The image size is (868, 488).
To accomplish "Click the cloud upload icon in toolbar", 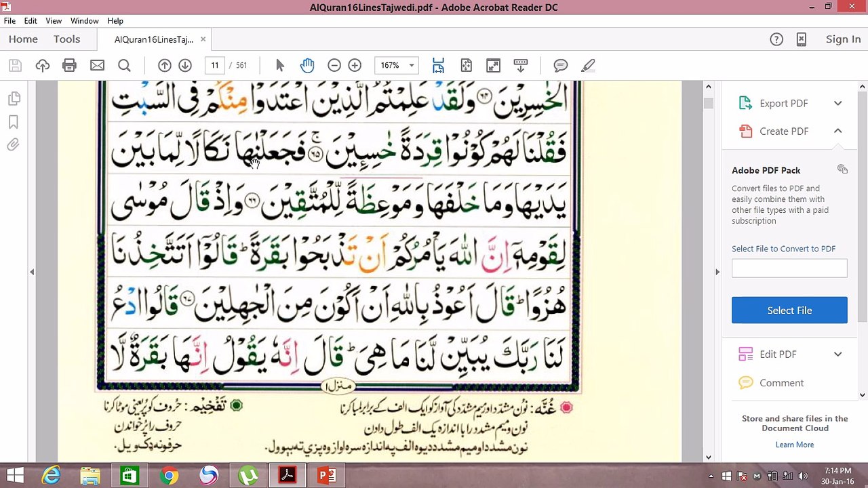I will (x=43, y=65).
